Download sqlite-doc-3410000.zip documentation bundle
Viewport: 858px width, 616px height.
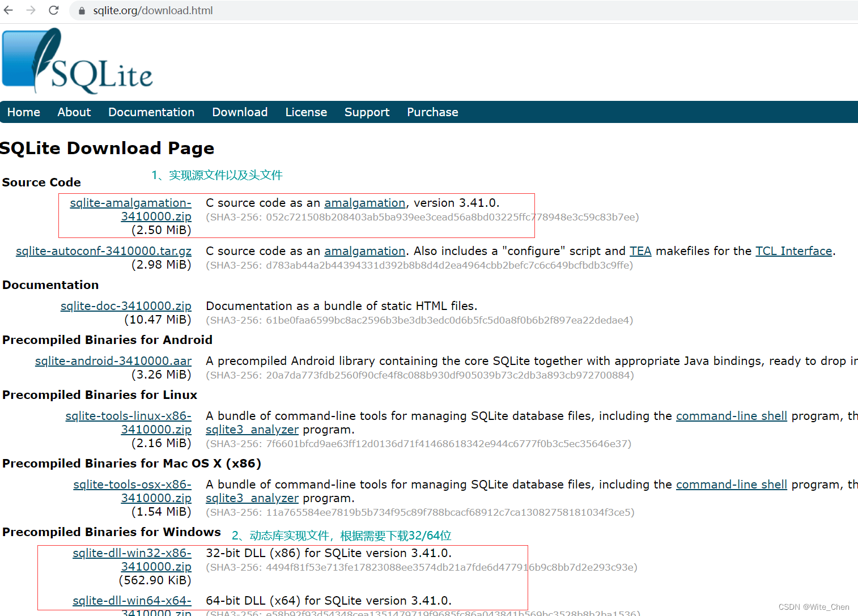point(126,305)
